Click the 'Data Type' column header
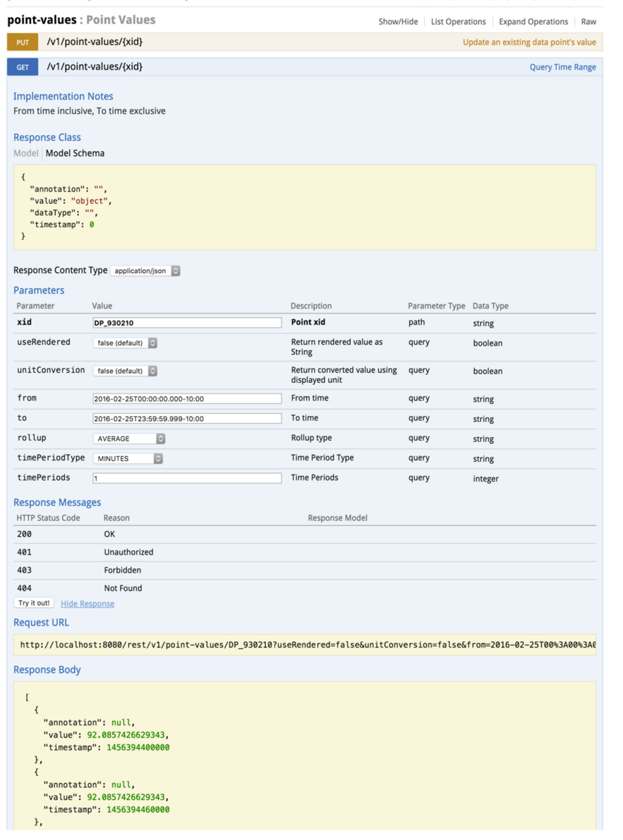The height and width of the screenshot is (840, 623). point(491,306)
